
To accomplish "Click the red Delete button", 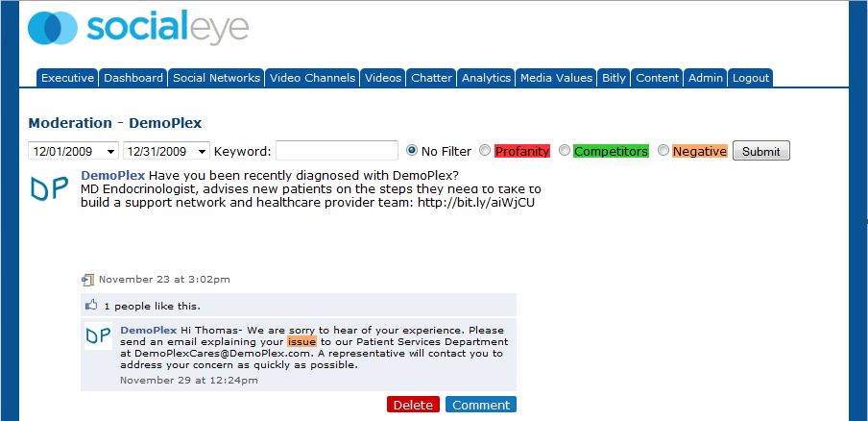I will click(x=413, y=405).
